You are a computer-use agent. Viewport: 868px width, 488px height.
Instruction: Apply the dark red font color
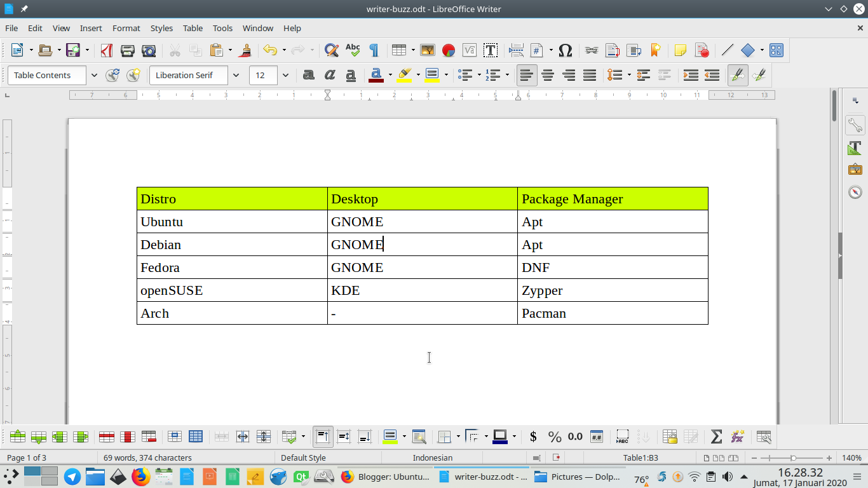click(376, 75)
